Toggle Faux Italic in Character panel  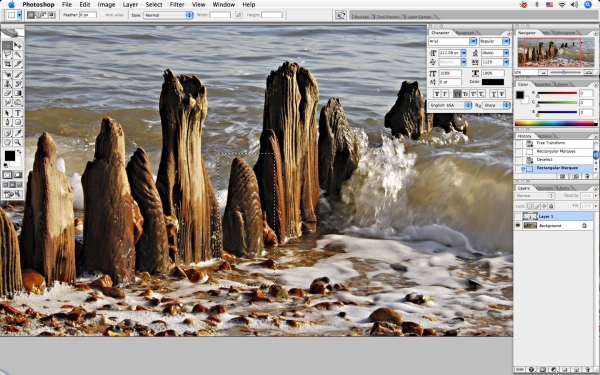[445, 94]
